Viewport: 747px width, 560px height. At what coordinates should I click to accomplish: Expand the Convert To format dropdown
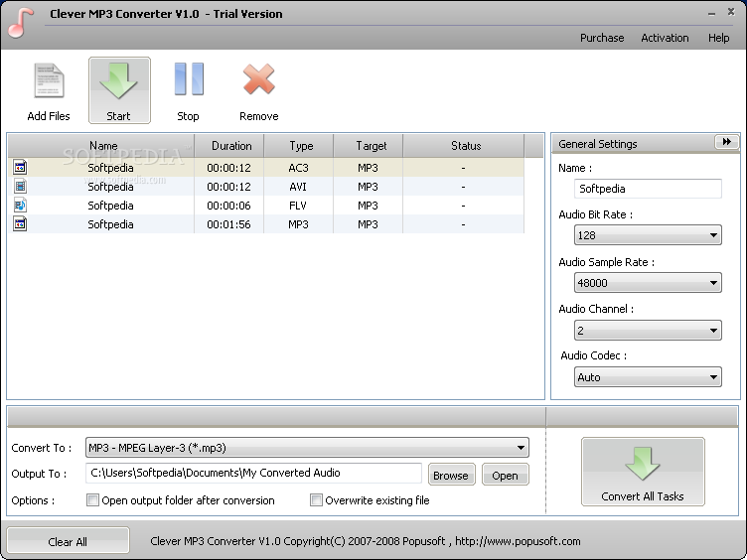[x=307, y=448]
